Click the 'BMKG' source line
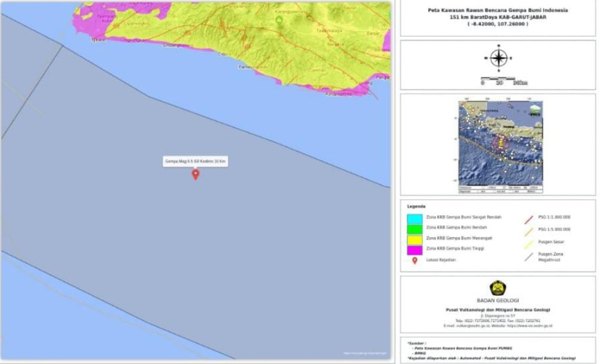Screen dimensions: 599x364 tap(421, 353)
